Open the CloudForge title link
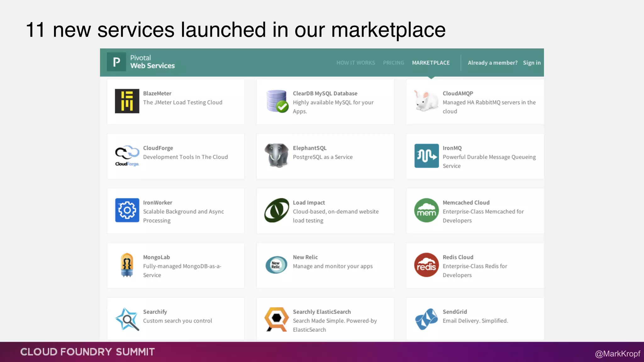Viewport: 644px width, 362px height. click(x=158, y=148)
